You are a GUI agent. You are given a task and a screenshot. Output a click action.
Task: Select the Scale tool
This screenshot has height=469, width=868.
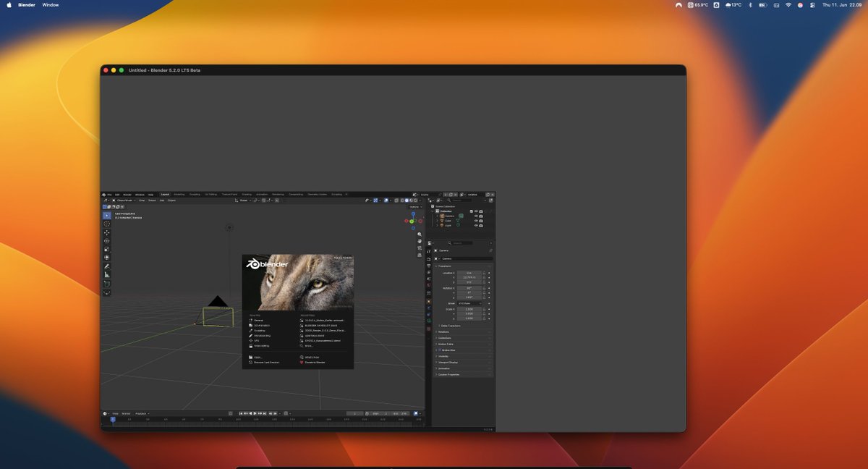(x=107, y=249)
